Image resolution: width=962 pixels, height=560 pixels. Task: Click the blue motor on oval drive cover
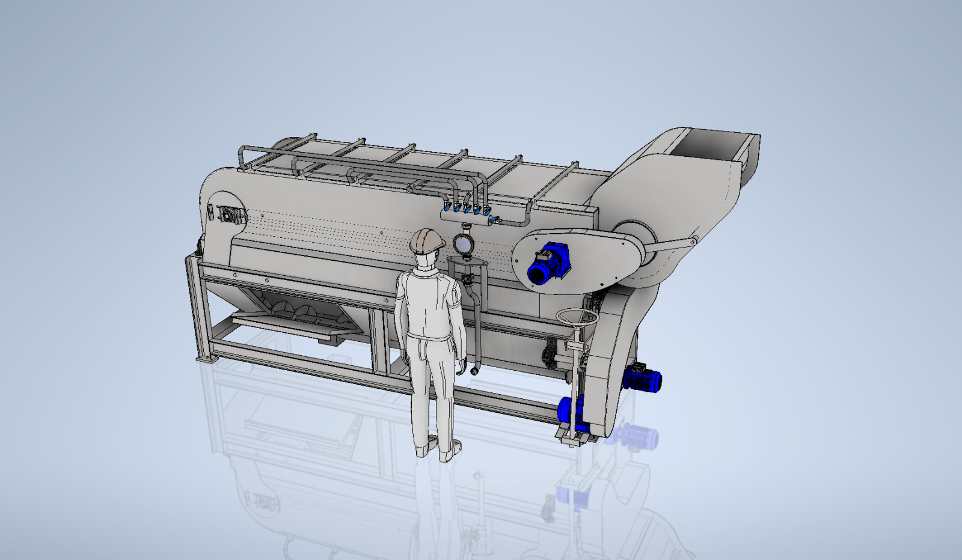548,264
